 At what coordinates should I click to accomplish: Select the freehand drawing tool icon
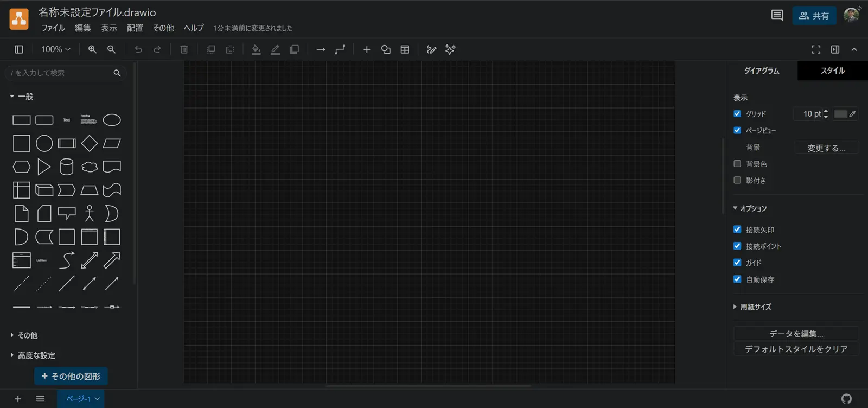coord(431,49)
